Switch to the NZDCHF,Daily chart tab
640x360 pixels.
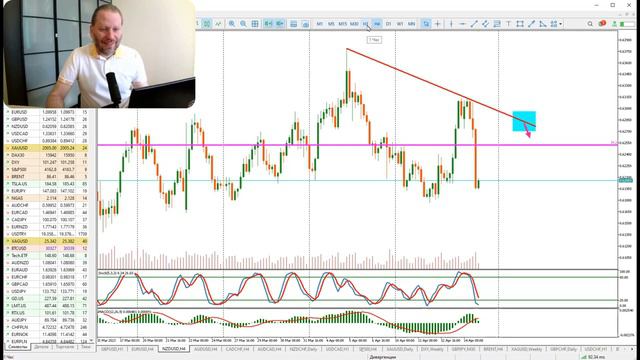pyautogui.click(x=303, y=349)
